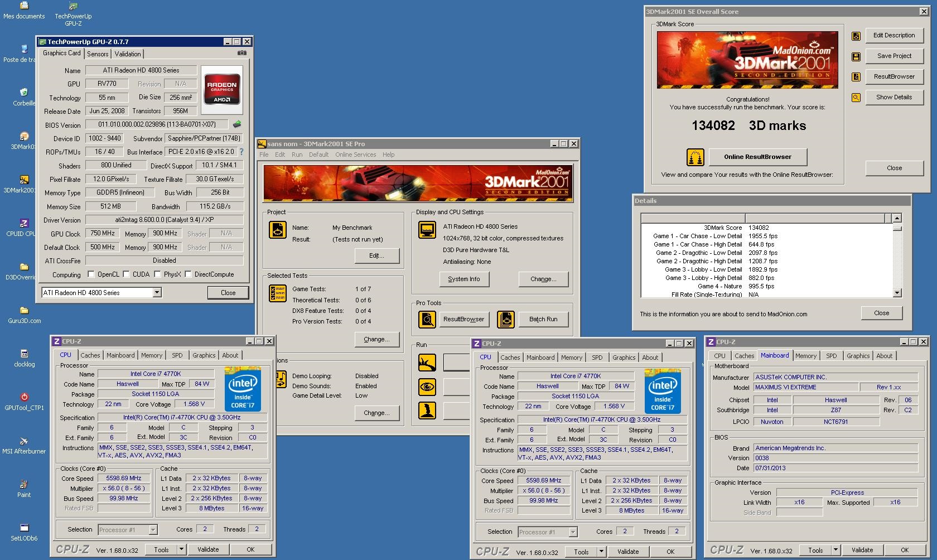Viewport: 937px width, 560px height.
Task: Click the floppy disk icon next to Save Project
Action: (x=856, y=56)
